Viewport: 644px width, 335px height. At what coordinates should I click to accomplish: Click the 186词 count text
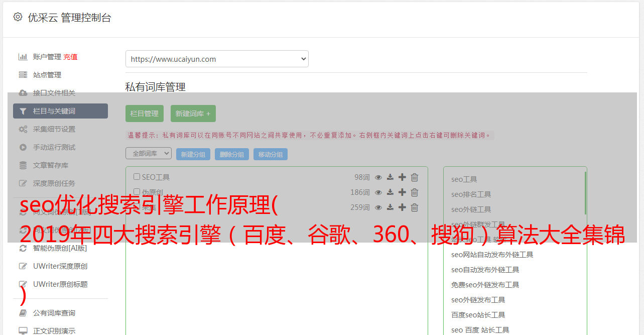click(x=360, y=192)
